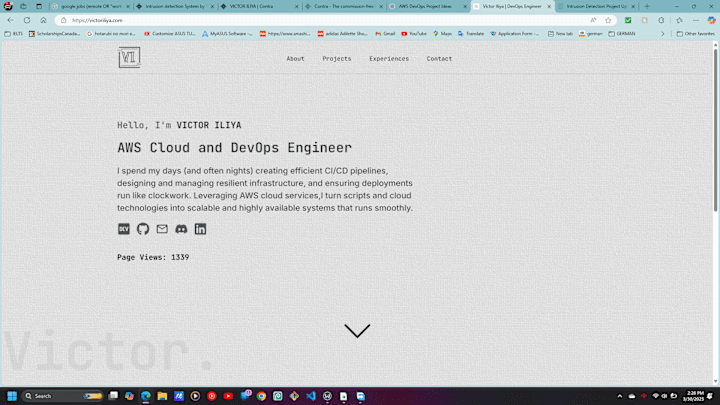
Task: Open Visual Studio Code from taskbar
Action: pos(311,396)
